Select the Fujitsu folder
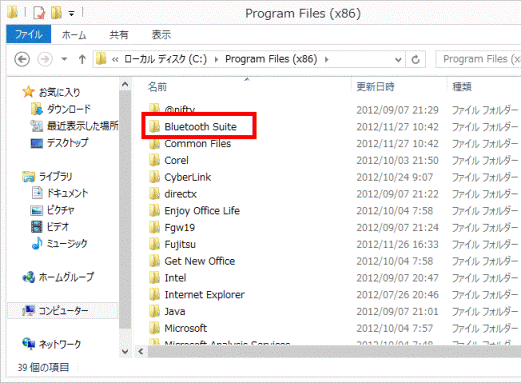 click(180, 244)
